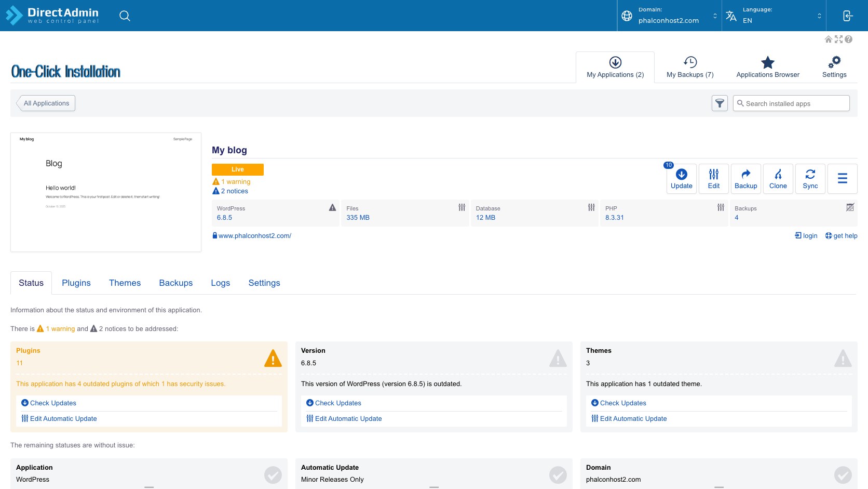Select the Plugins tab
The height and width of the screenshot is (489, 868).
76,283
